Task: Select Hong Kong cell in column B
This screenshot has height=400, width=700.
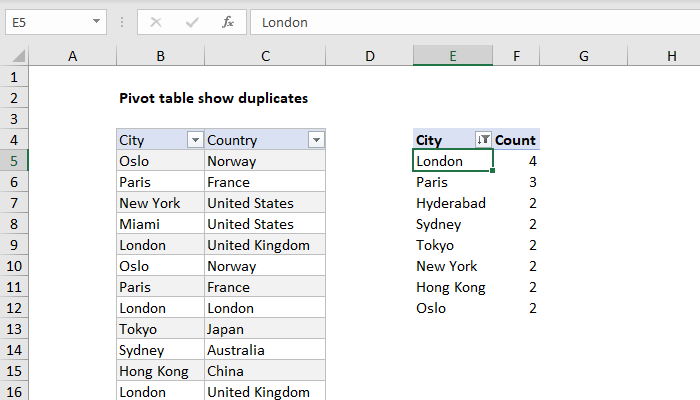Action: click(160, 371)
